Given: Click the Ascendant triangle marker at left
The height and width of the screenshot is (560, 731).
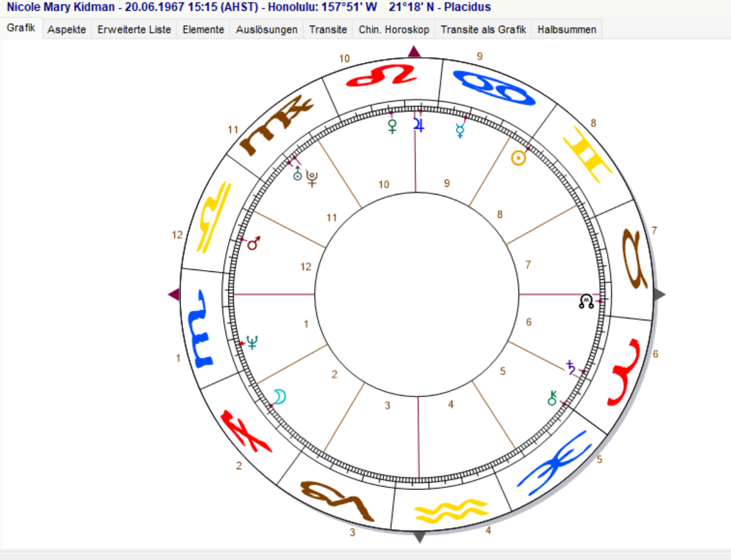Looking at the screenshot, I should coord(173,294).
